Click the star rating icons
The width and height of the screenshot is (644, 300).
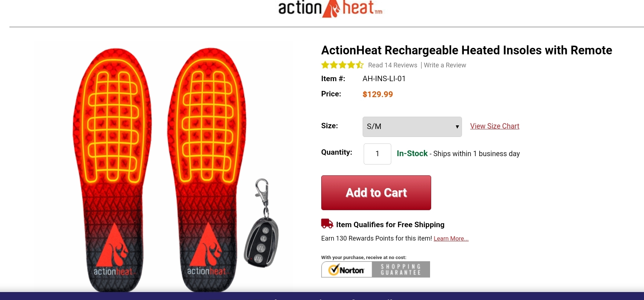coord(342,65)
